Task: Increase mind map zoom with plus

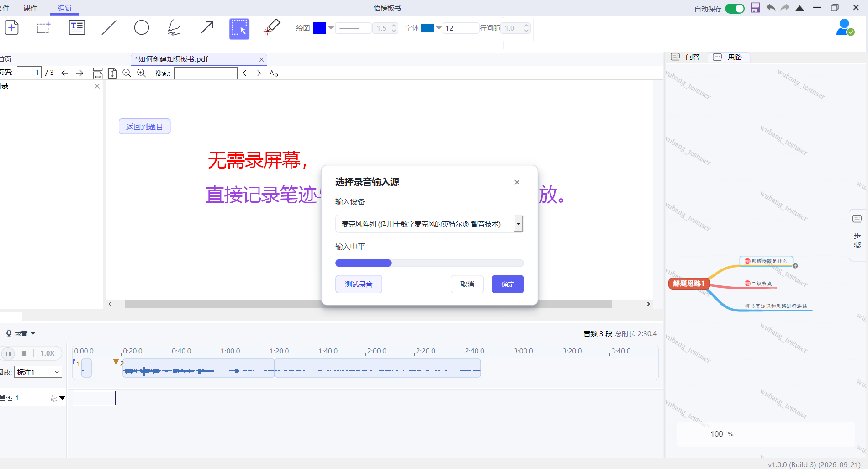Action: (x=740, y=434)
